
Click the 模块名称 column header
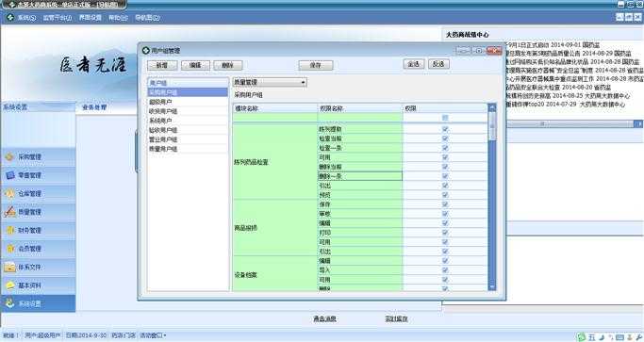275,108
